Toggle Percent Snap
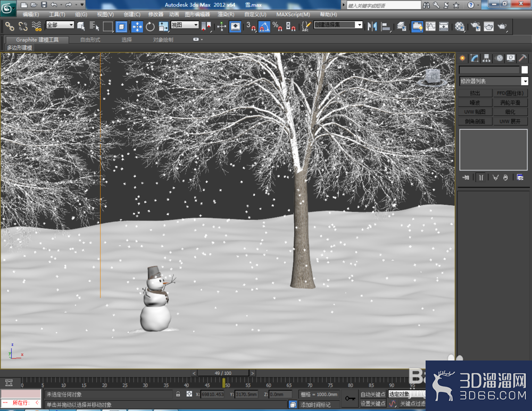The height and width of the screenshot is (411, 532). pos(277,27)
